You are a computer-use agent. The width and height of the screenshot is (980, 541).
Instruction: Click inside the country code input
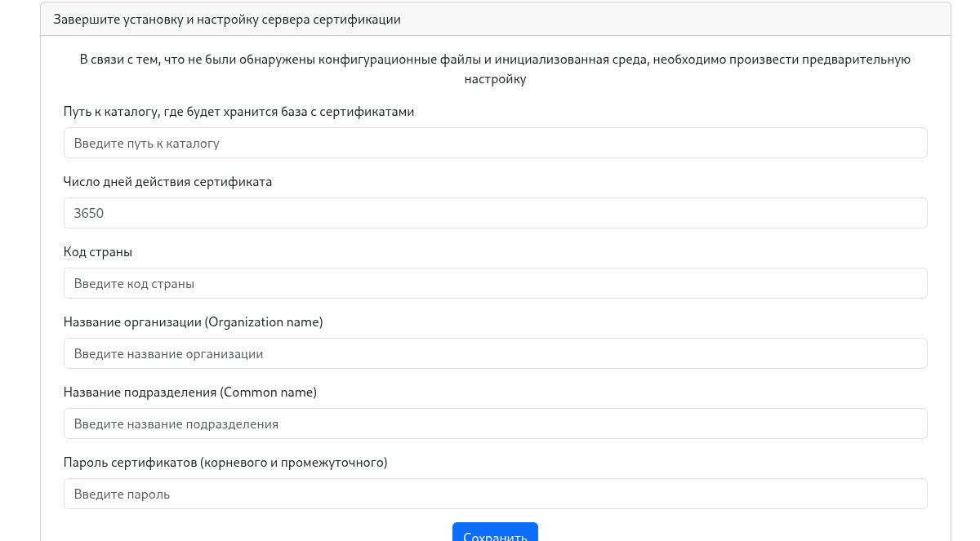click(x=495, y=283)
